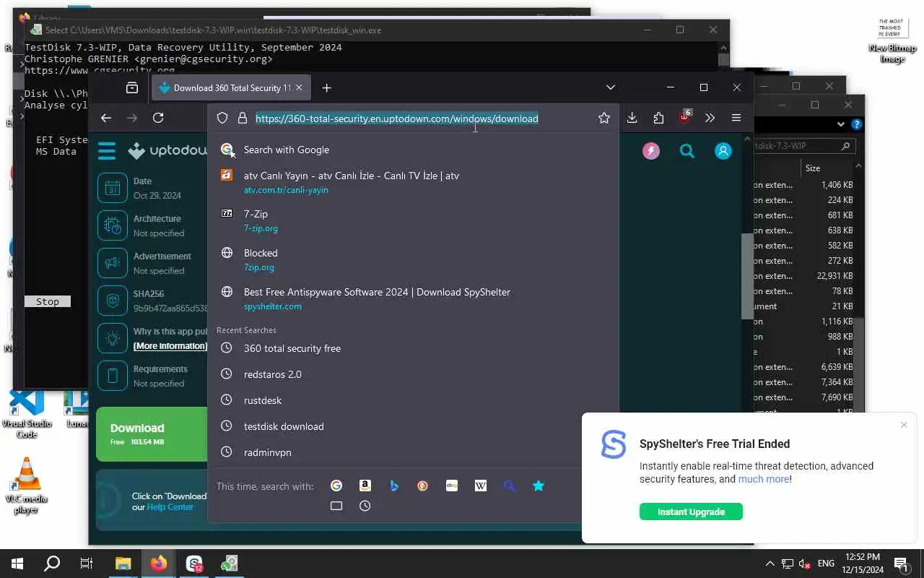This screenshot has height=578, width=924.
Task: Open the Firefox application hamburger menu
Action: [736, 118]
